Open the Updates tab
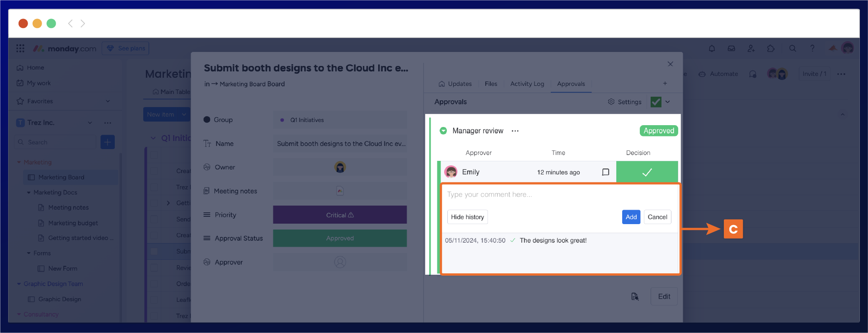The image size is (868, 333). (455, 84)
